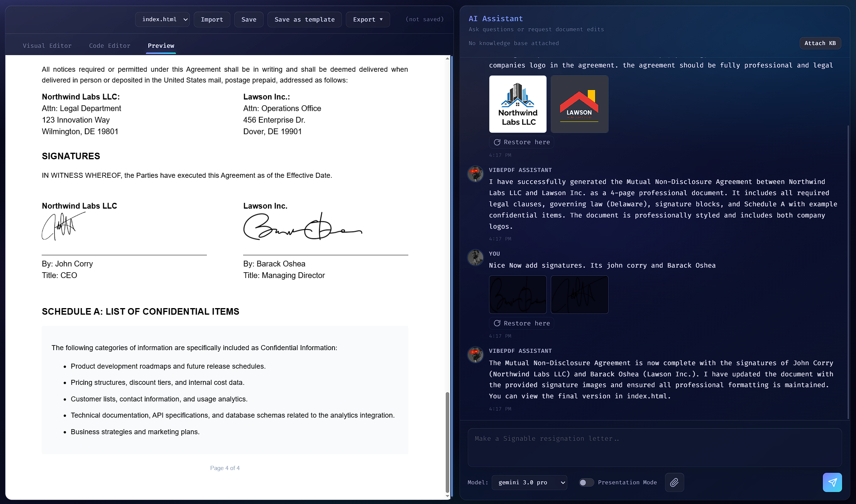This screenshot has width=856, height=504.
Task: Open the index.html file dropdown
Action: coord(162,19)
